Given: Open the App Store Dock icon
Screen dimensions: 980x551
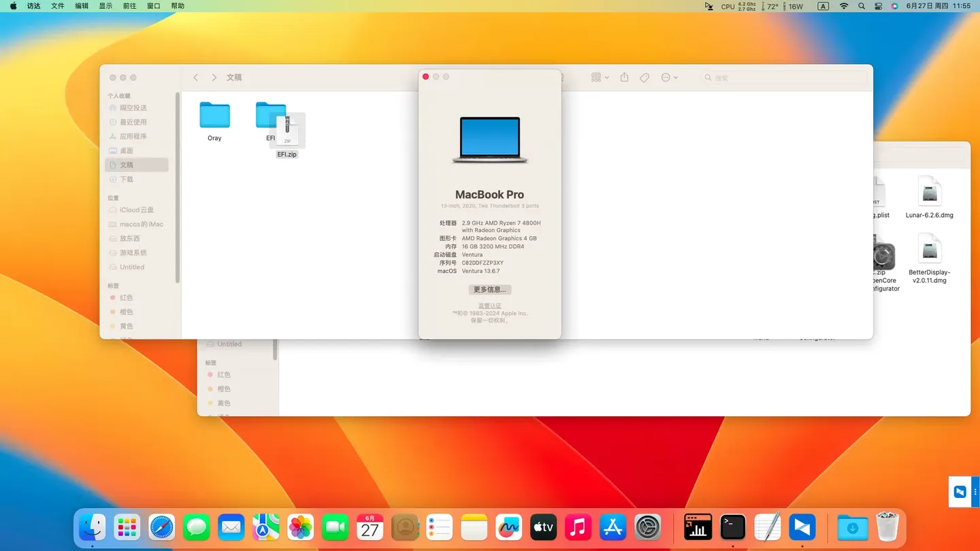Looking at the screenshot, I should pyautogui.click(x=613, y=527).
